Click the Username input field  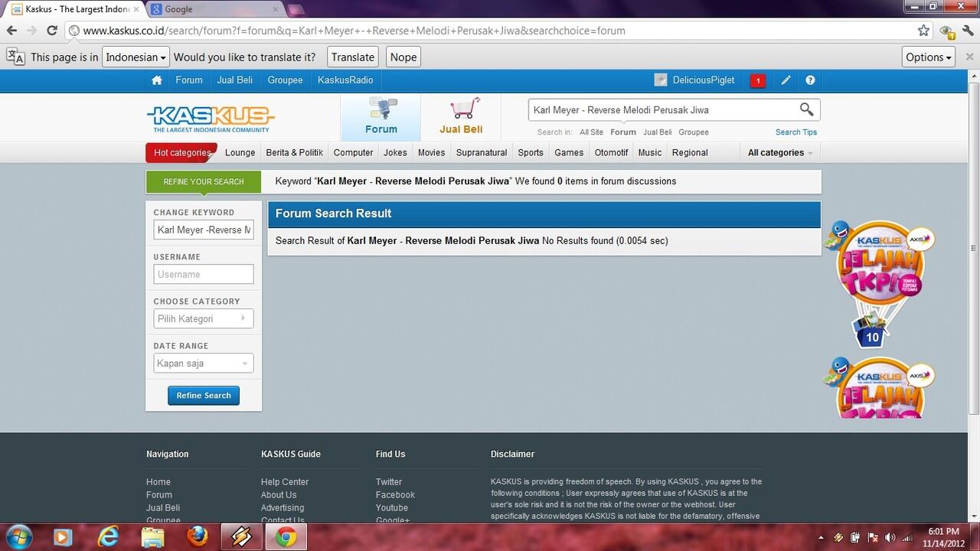pos(203,274)
